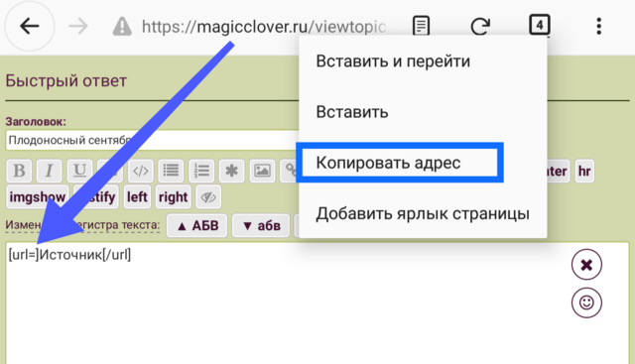This screenshot has height=364, width=635.
Task: Insert bulleted list icon
Action: point(171,171)
